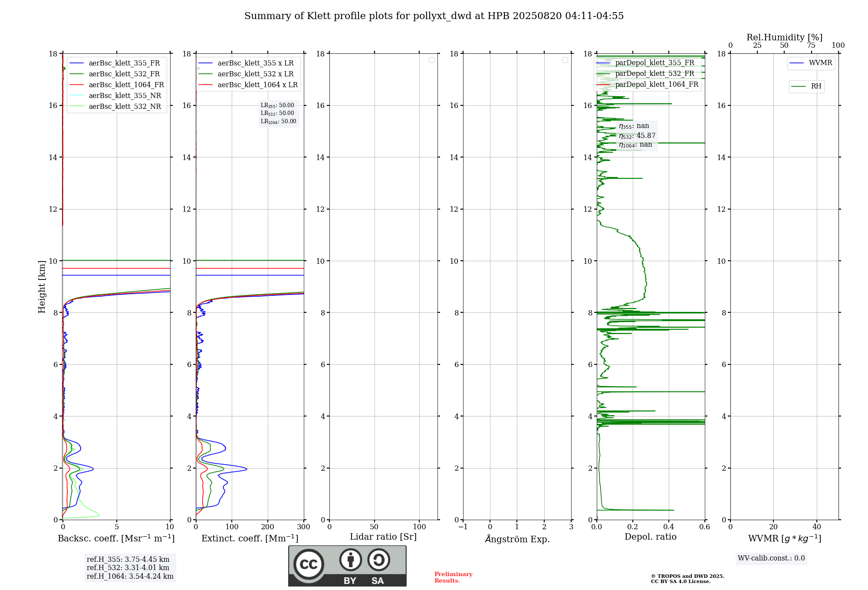Click the ShareAlike circular arrow icon
This screenshot has width=868, height=590.
coord(378,560)
